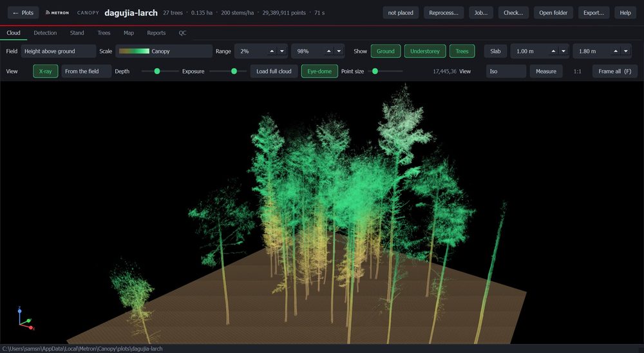Viewport: 644px width, 353px height.
Task: Increase the 98% range upper bound
Action: pos(328,52)
